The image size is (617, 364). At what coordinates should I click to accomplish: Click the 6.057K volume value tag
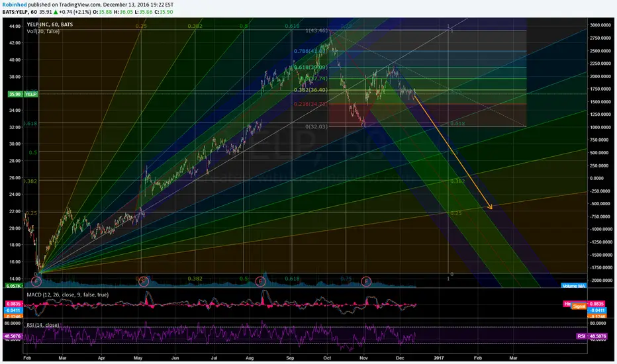13,286
